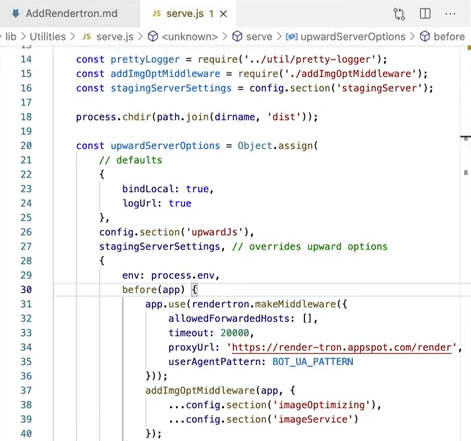The image size is (471, 441).
Task: Click the 'imageService' string literal
Action: tap(313, 419)
